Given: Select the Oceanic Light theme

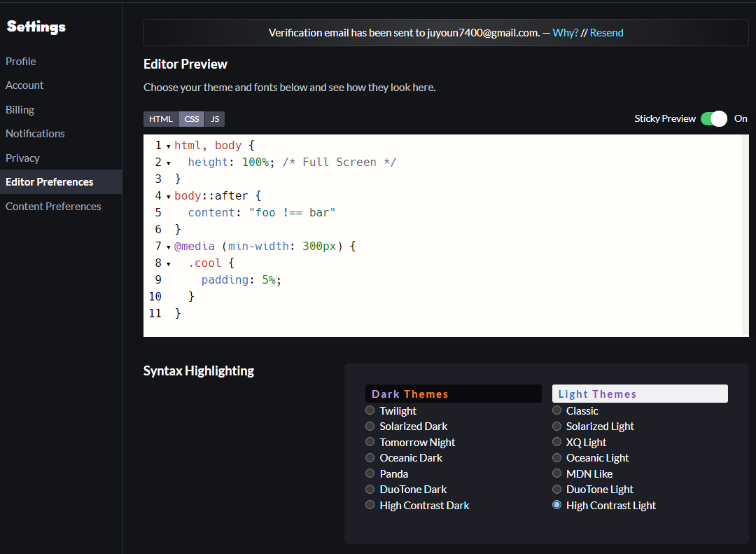Looking at the screenshot, I should click(557, 457).
